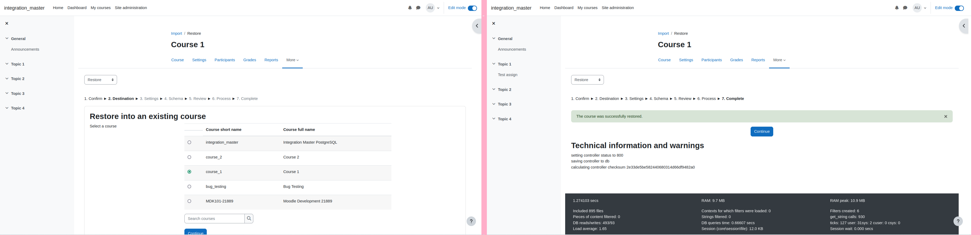Open AU user avatar menu in left window

433,8
